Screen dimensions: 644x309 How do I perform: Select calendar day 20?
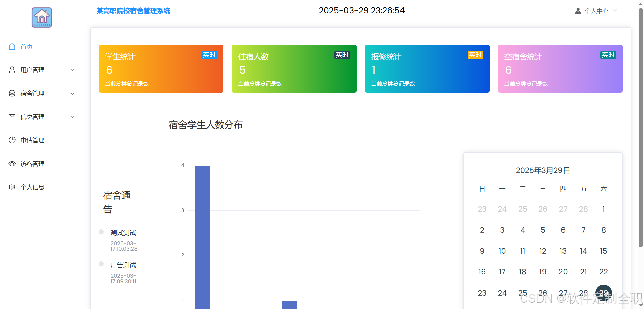coord(563,272)
